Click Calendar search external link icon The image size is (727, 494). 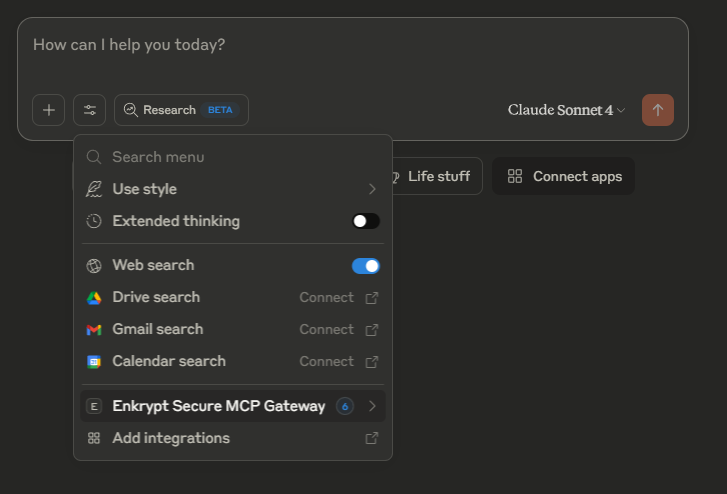372,362
